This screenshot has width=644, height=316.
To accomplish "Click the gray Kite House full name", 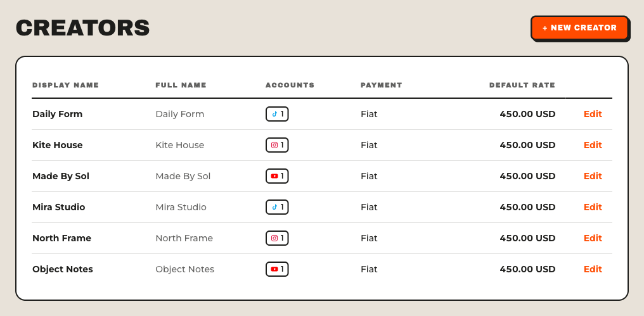I will click(179, 145).
